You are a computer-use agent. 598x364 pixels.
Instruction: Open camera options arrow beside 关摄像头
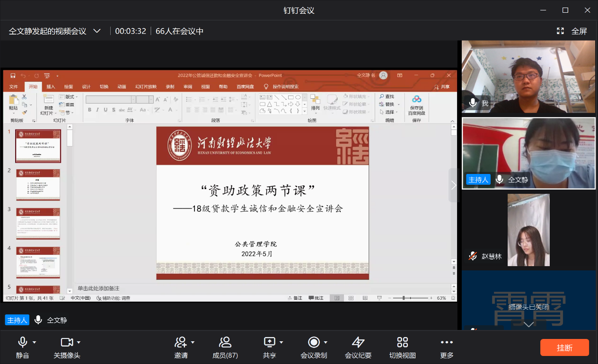(x=79, y=342)
